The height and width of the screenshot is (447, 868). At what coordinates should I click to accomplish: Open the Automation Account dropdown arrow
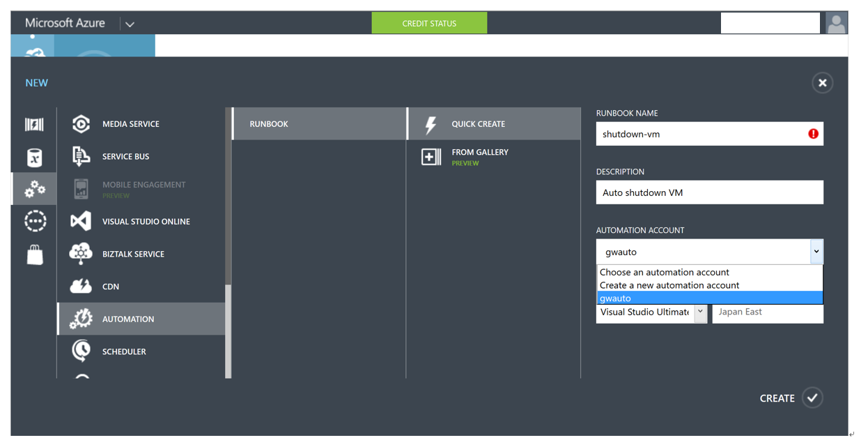816,252
